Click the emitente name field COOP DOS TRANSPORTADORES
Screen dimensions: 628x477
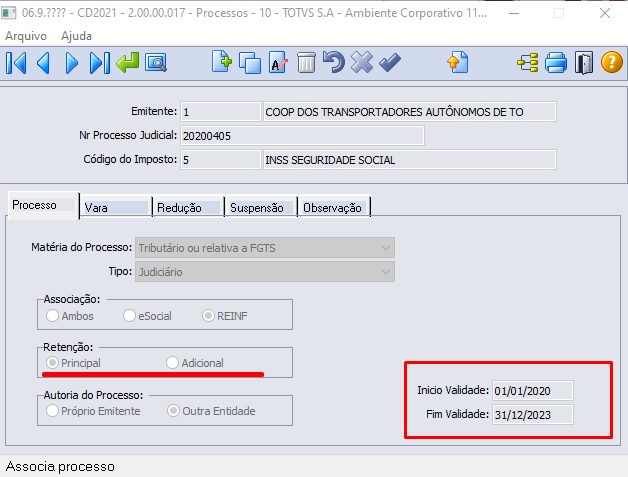[x=409, y=112]
